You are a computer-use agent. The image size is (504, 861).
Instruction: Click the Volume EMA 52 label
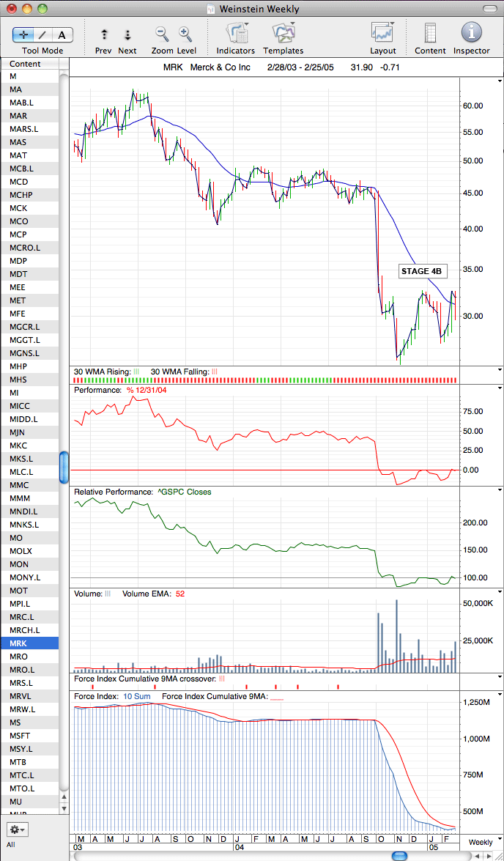[x=153, y=594]
